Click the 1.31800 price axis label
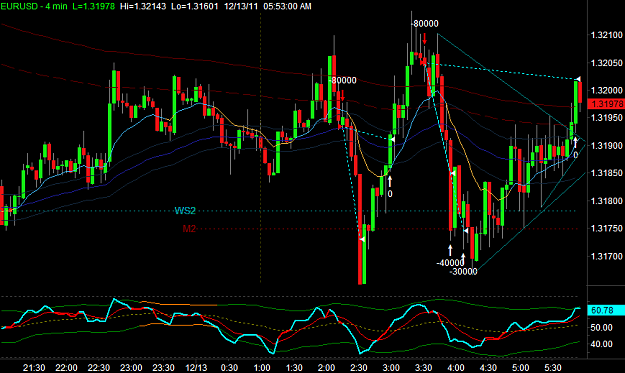The width and height of the screenshot is (625, 373). 607,201
